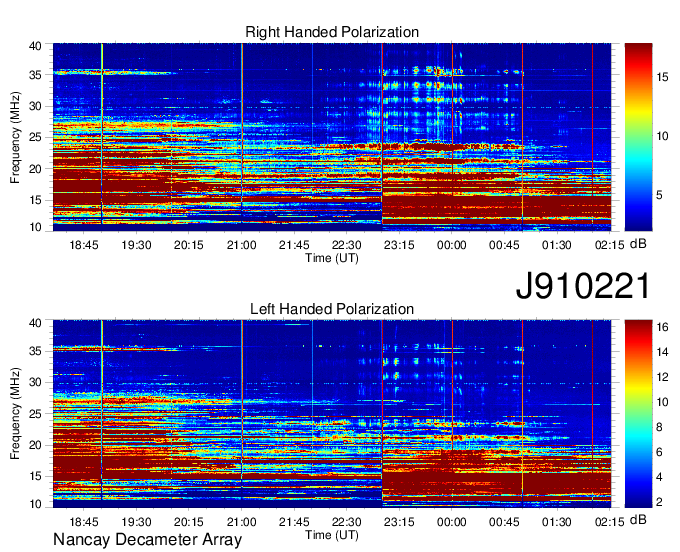The image size is (680, 552).
Task: Click the 'Nancay Decameter Array' caption
Action: tap(147, 539)
